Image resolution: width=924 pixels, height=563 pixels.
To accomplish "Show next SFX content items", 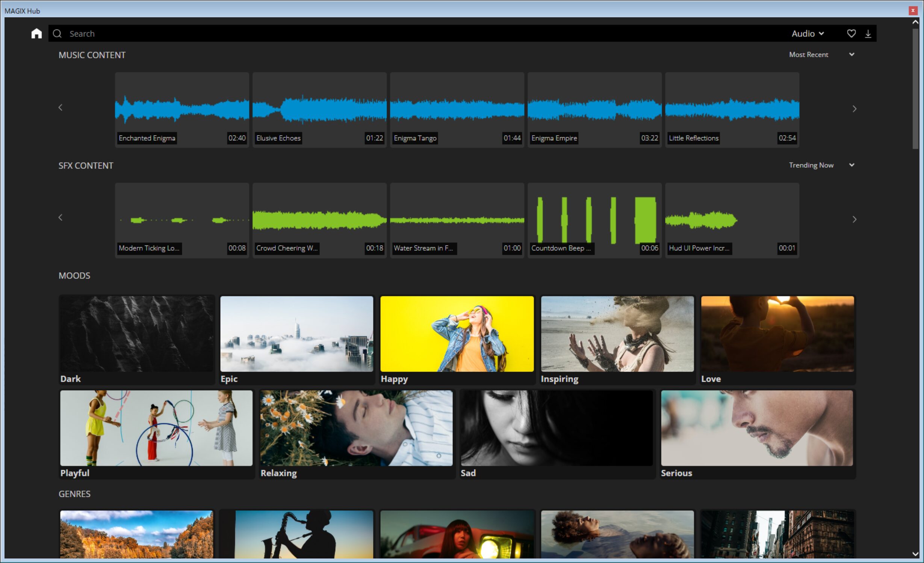I will tap(854, 219).
